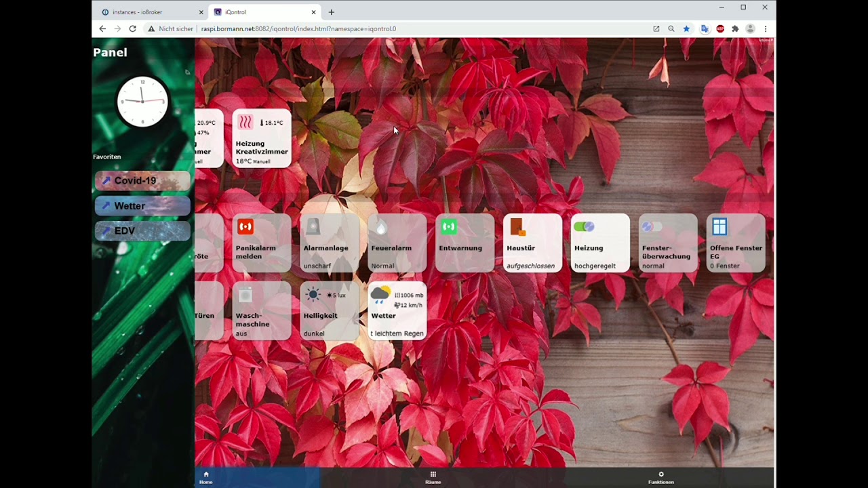868x488 pixels.
Task: Click the Haustür door icon
Action: (517, 226)
